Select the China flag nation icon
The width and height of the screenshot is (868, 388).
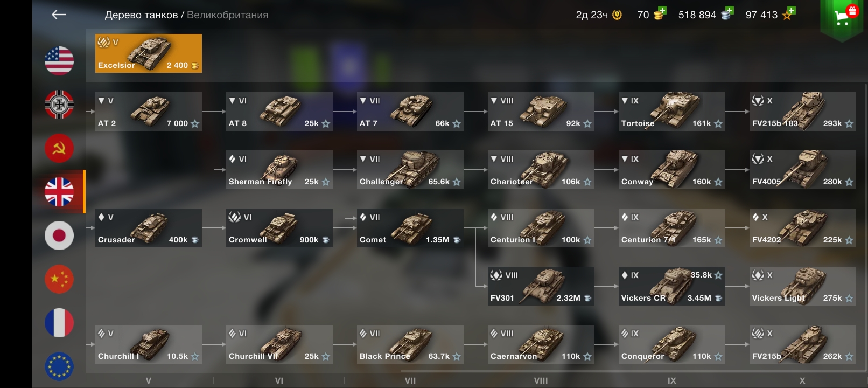(59, 279)
